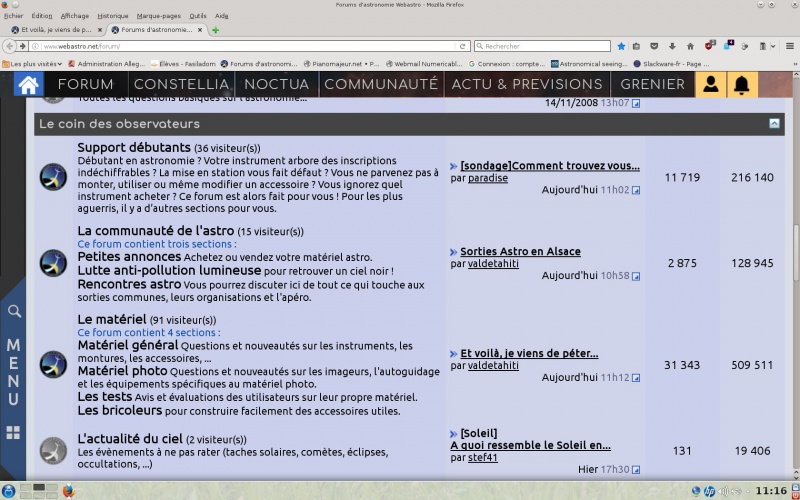Open the notifications bell icon

pyautogui.click(x=742, y=84)
